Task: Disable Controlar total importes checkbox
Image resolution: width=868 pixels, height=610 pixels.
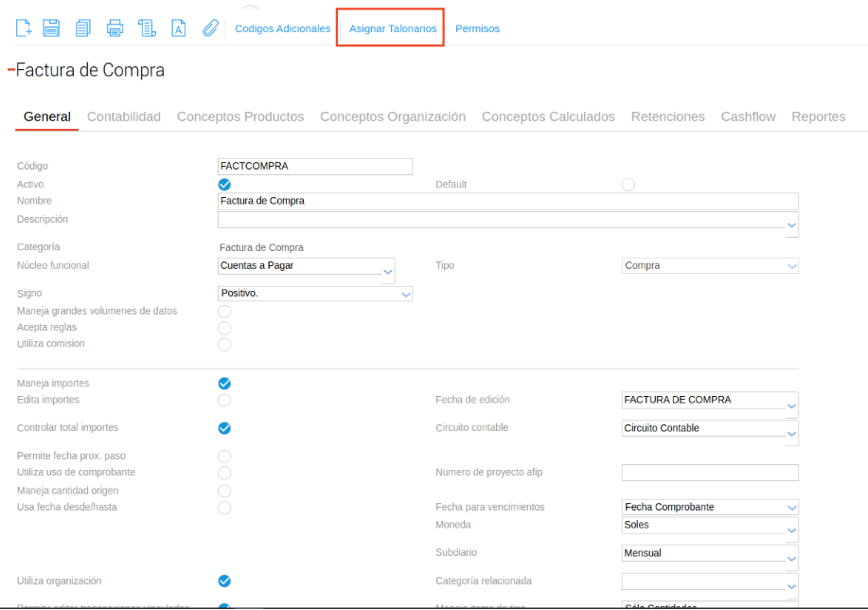Action: pyautogui.click(x=224, y=428)
